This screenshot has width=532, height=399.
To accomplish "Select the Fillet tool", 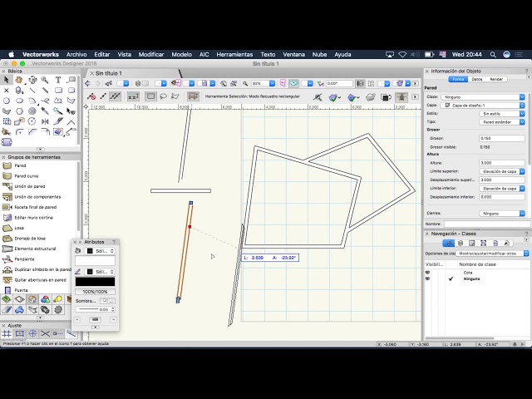I will pos(19,131).
